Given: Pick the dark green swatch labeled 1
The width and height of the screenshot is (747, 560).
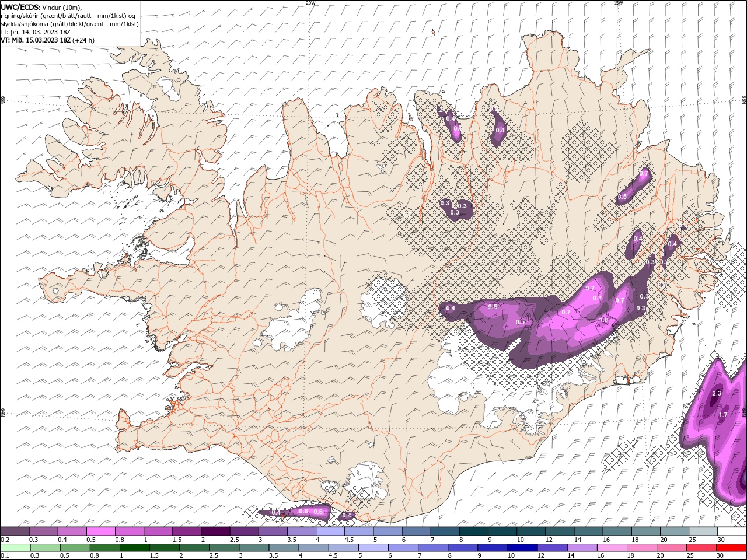Looking at the screenshot, I should pos(135,548).
